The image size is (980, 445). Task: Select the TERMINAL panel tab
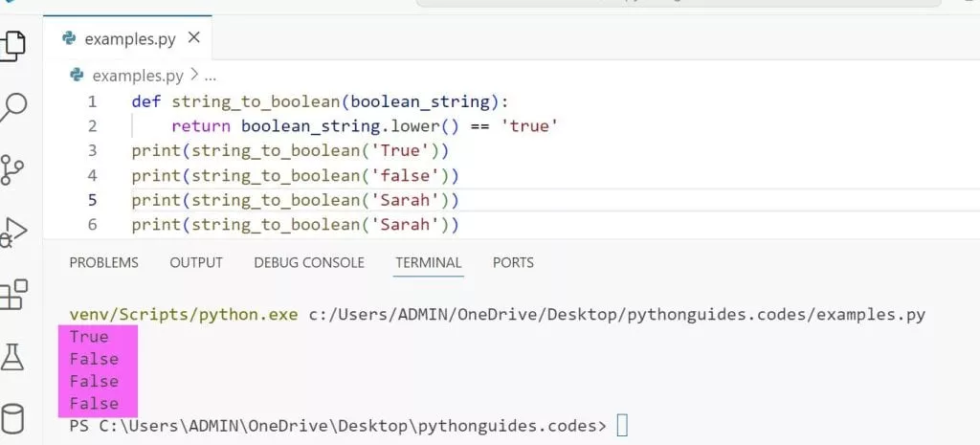(x=429, y=262)
